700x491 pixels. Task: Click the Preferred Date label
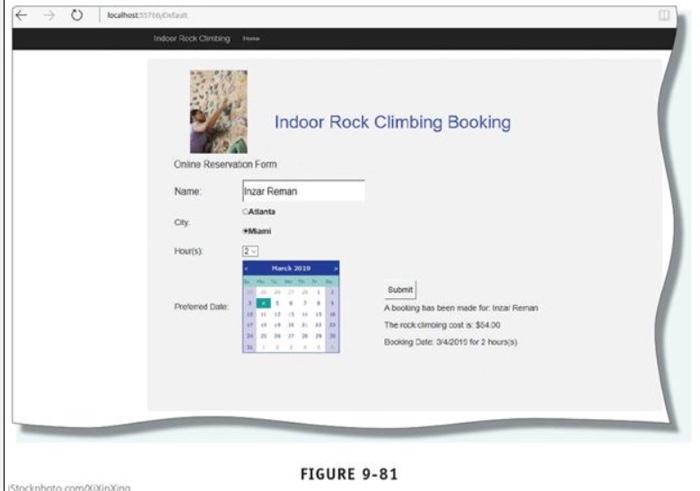pos(201,307)
